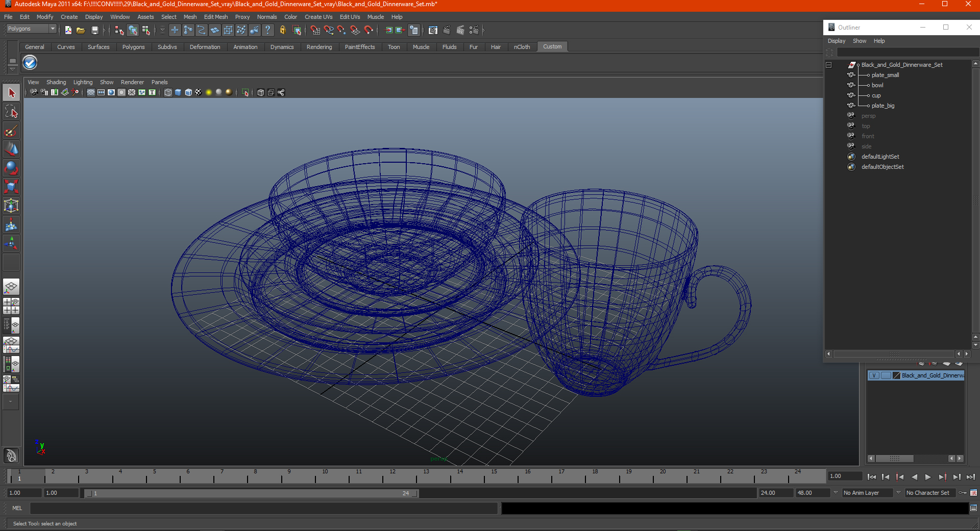
Task: Select the Show Manipulator tool
Action: (11, 243)
